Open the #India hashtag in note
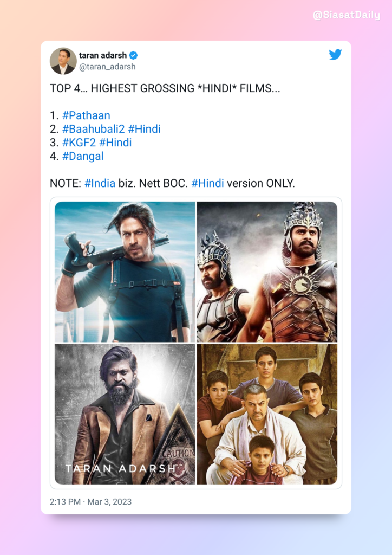392x555 pixels. coord(100,183)
